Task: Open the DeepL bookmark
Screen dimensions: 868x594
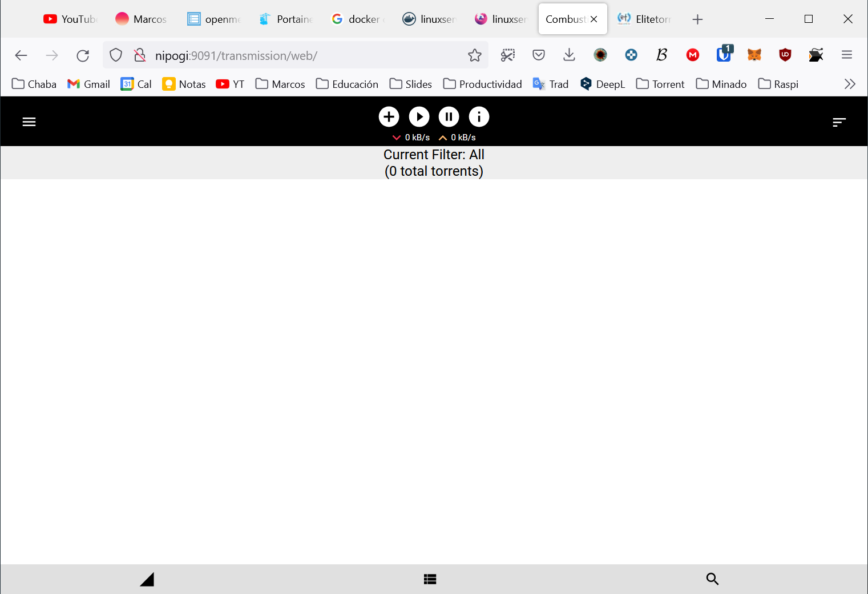Action: point(603,84)
